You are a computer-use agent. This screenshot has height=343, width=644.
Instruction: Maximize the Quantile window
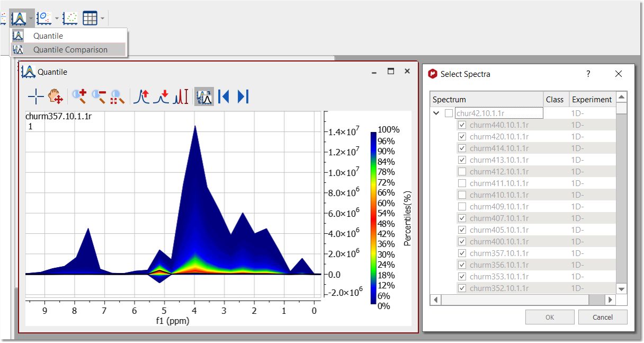click(391, 71)
